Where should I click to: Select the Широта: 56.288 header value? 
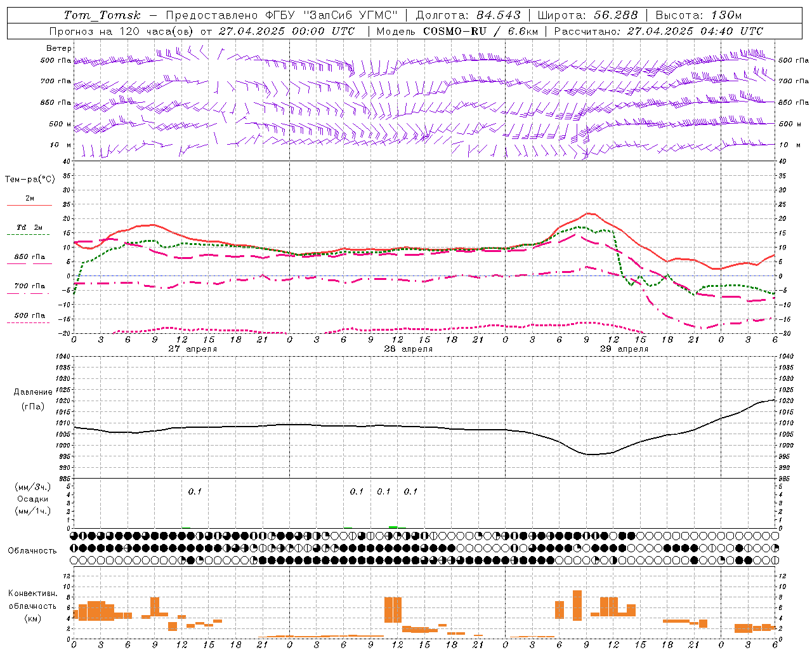(x=588, y=15)
